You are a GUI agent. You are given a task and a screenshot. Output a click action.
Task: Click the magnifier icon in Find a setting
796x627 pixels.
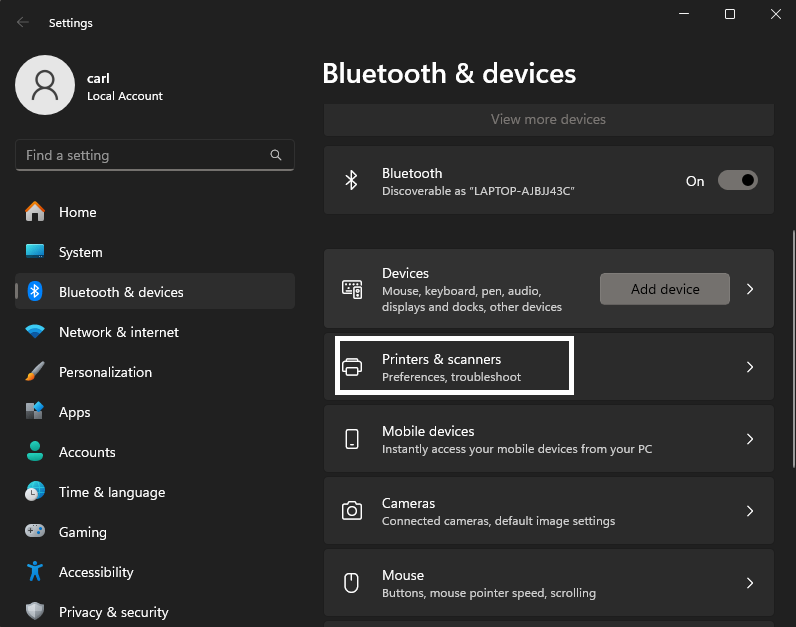click(276, 155)
